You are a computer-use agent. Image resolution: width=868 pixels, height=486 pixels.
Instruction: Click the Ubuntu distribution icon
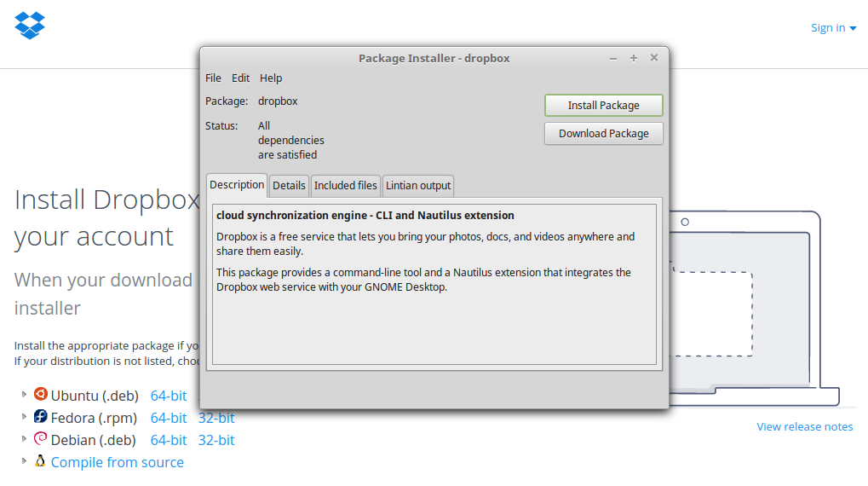[x=40, y=394]
